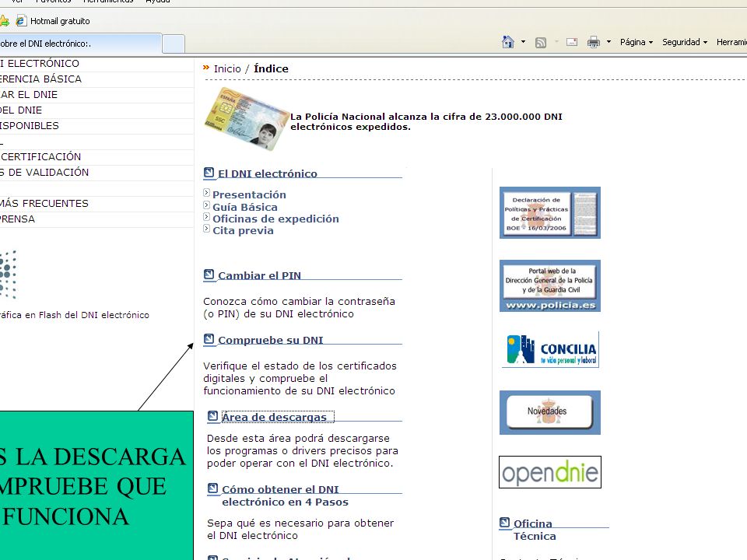Click the favorites star icon
747x560 pixels.
point(5,21)
